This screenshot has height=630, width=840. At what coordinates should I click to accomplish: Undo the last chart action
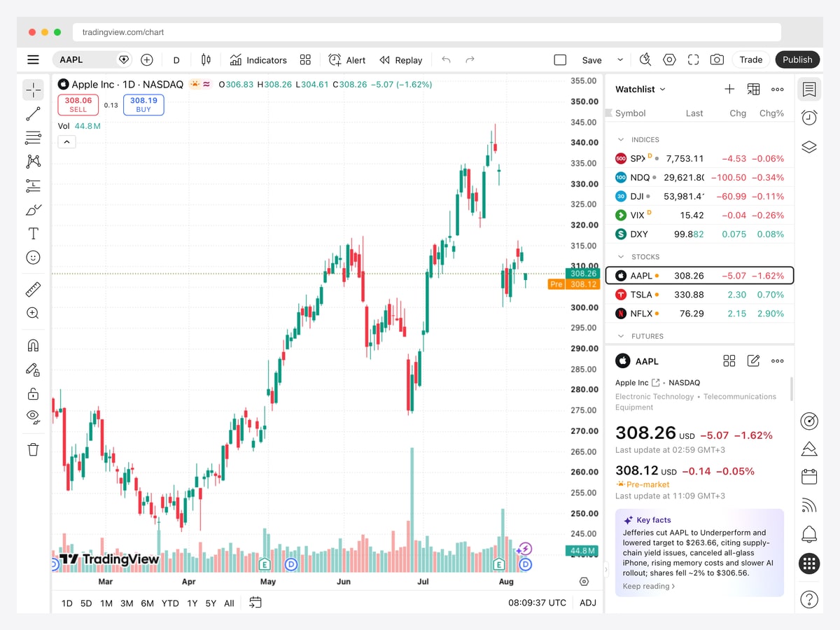coord(447,59)
